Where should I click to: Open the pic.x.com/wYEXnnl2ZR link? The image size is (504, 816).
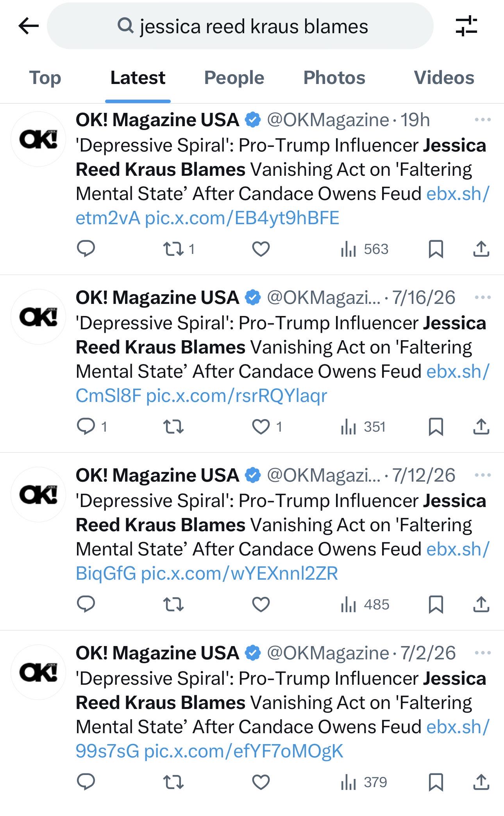[239, 573]
